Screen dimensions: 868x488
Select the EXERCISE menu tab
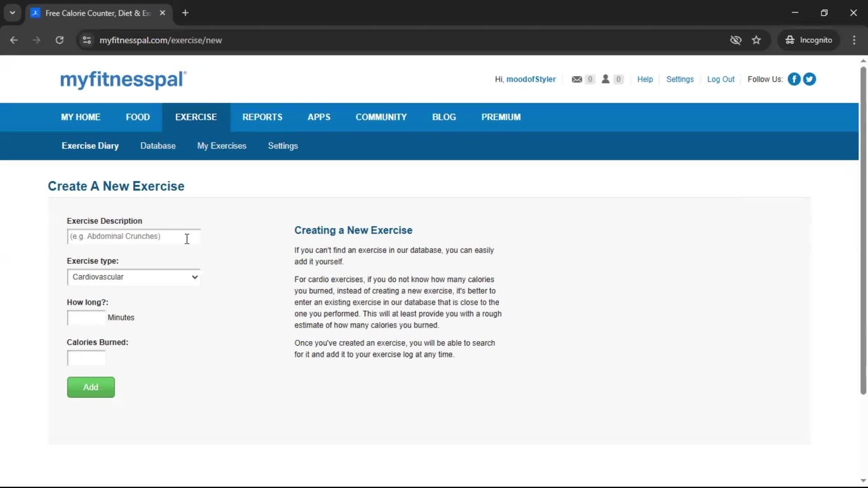196,117
